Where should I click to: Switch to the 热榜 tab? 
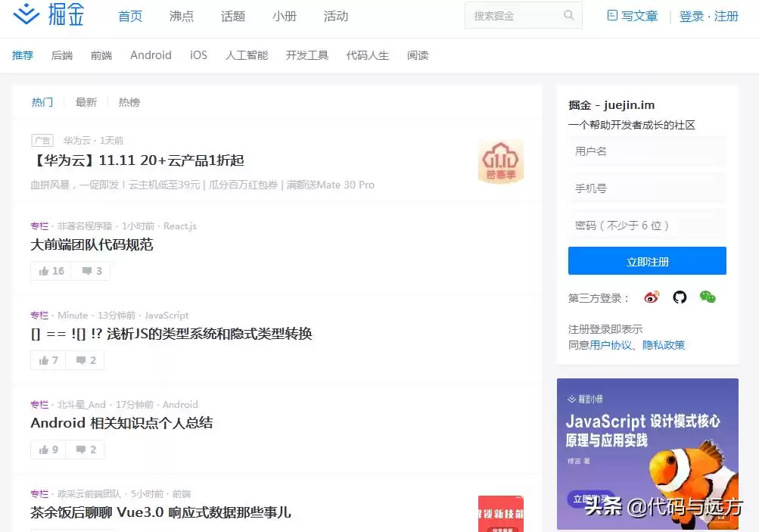click(129, 101)
